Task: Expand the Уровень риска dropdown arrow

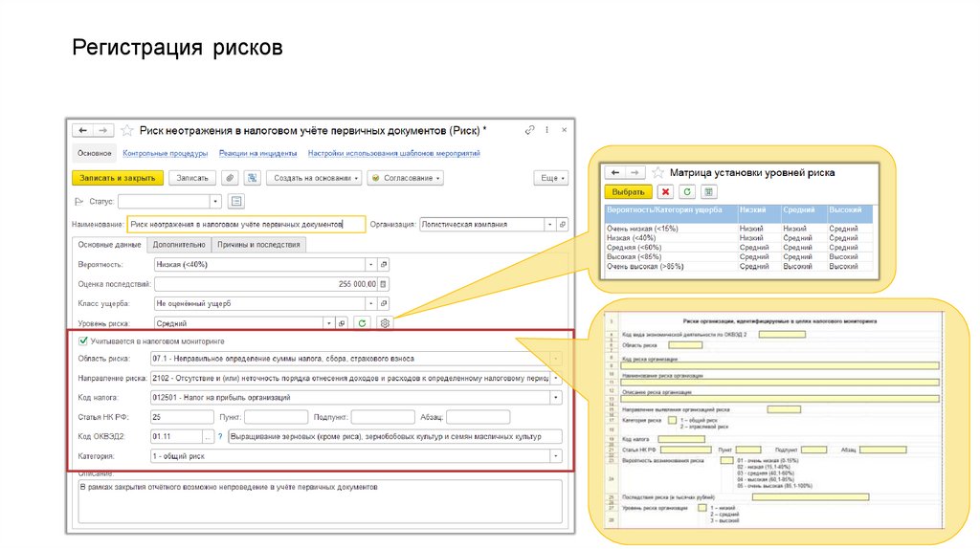Action: pos(329,323)
